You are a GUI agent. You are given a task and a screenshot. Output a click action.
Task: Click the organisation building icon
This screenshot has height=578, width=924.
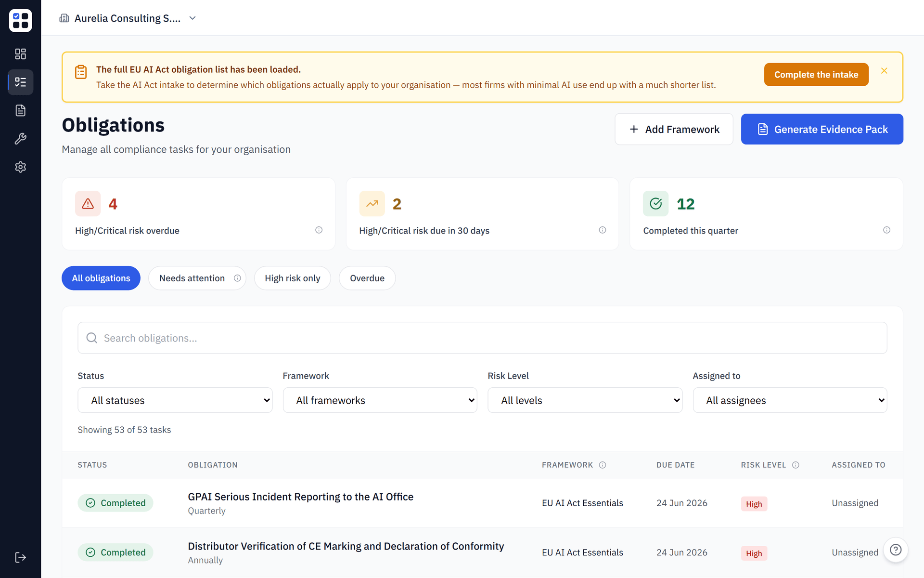click(x=64, y=18)
